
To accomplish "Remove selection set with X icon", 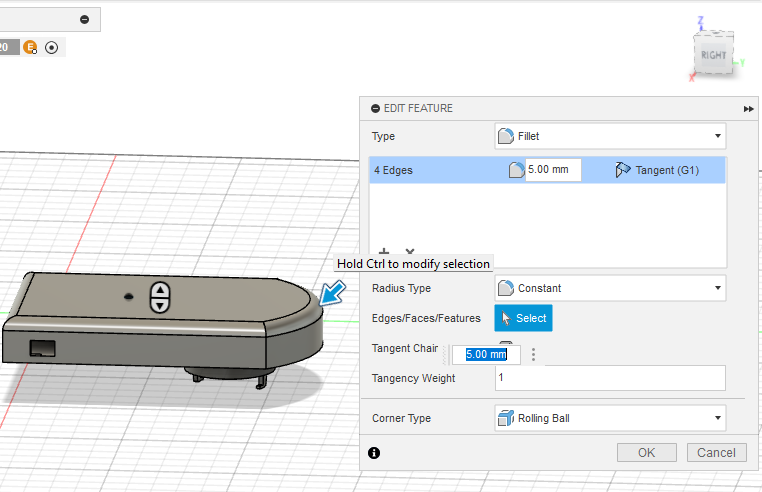I will (x=410, y=252).
